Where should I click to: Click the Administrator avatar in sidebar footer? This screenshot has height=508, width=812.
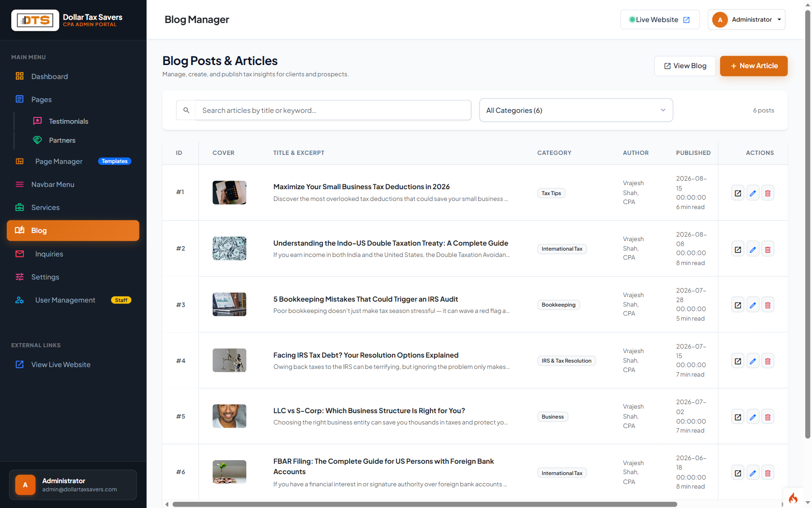pos(25,485)
